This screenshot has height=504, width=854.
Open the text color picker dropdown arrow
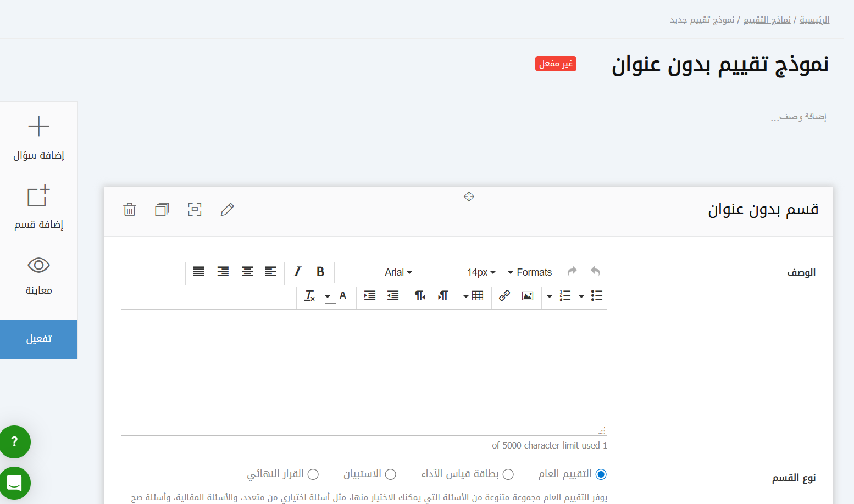click(328, 296)
